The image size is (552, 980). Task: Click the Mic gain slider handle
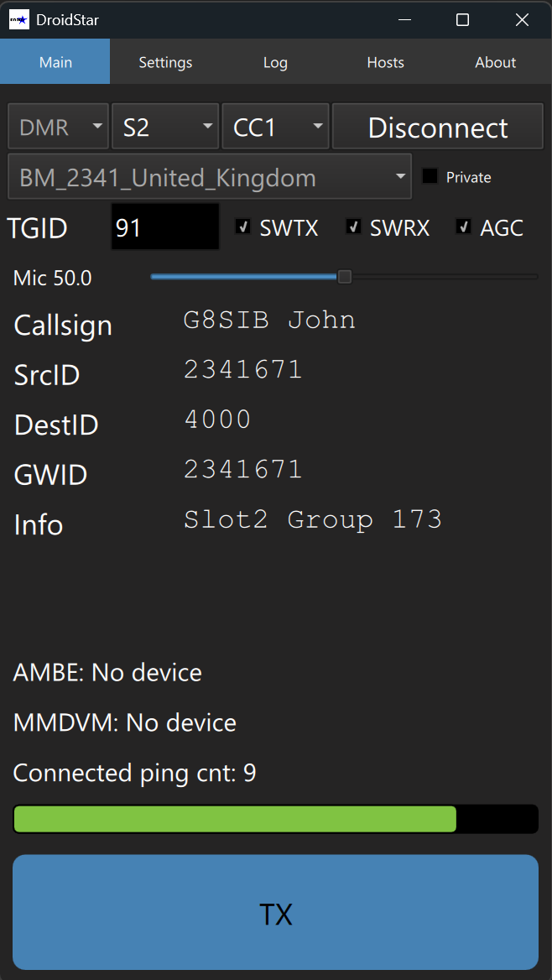pyautogui.click(x=344, y=276)
